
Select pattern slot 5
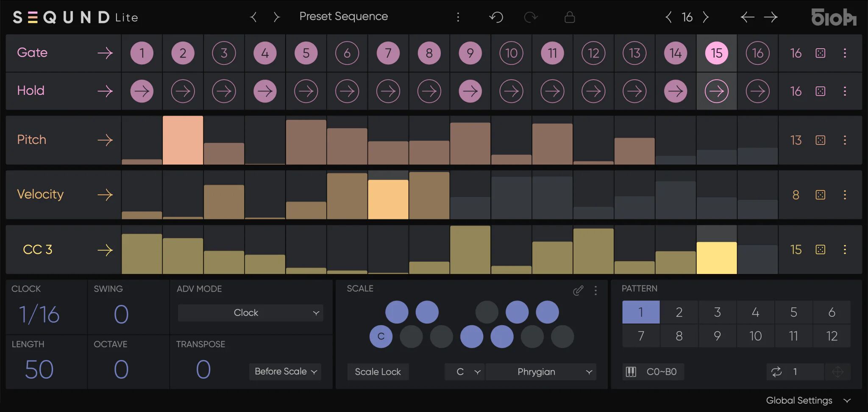(x=793, y=312)
